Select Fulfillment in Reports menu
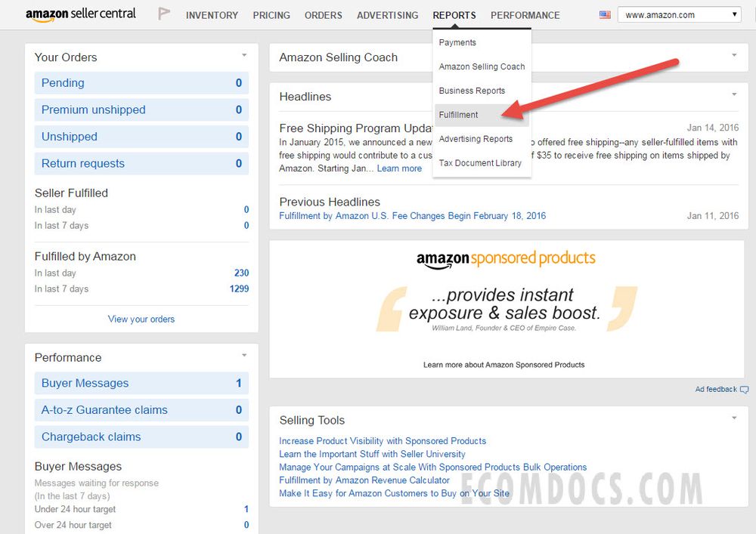Screen dimensions: 756x534 pos(482,115)
